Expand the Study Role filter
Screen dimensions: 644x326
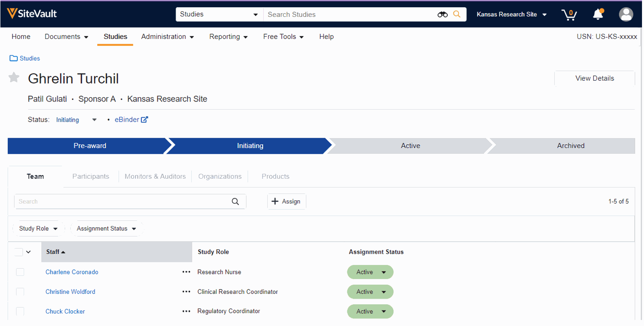tap(38, 228)
